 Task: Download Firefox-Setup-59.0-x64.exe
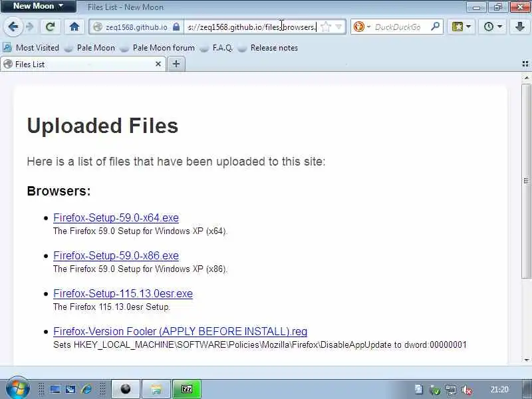tap(116, 217)
